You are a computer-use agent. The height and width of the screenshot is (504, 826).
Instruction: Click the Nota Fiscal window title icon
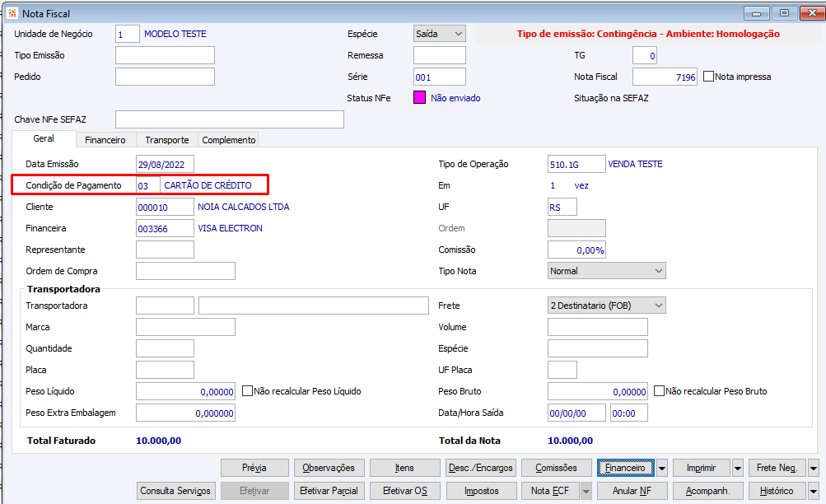pyautogui.click(x=12, y=13)
